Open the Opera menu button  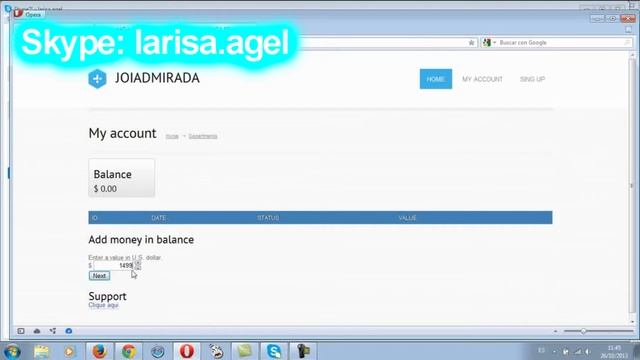[29, 14]
